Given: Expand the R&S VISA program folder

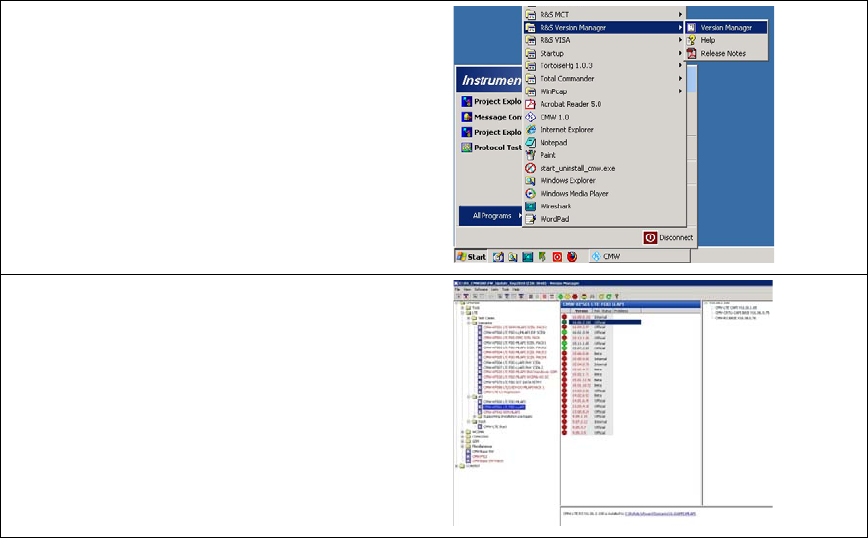Looking at the screenshot, I should (604, 40).
